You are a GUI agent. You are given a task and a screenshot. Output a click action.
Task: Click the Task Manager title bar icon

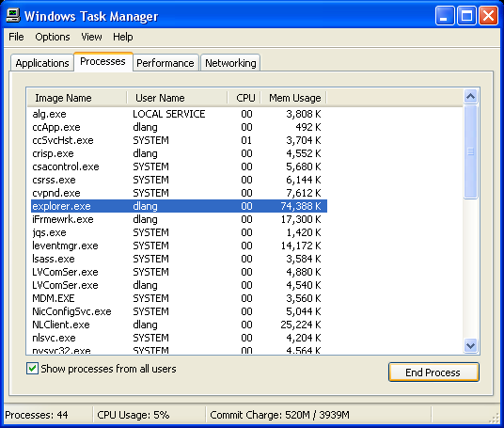pyautogui.click(x=13, y=15)
